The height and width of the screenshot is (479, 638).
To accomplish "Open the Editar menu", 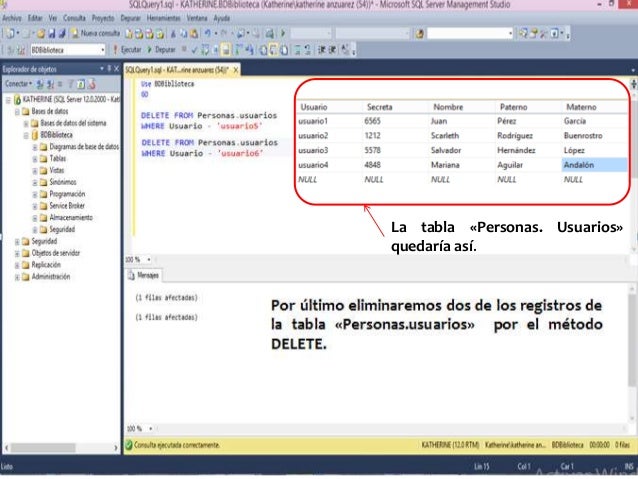I will point(35,18).
